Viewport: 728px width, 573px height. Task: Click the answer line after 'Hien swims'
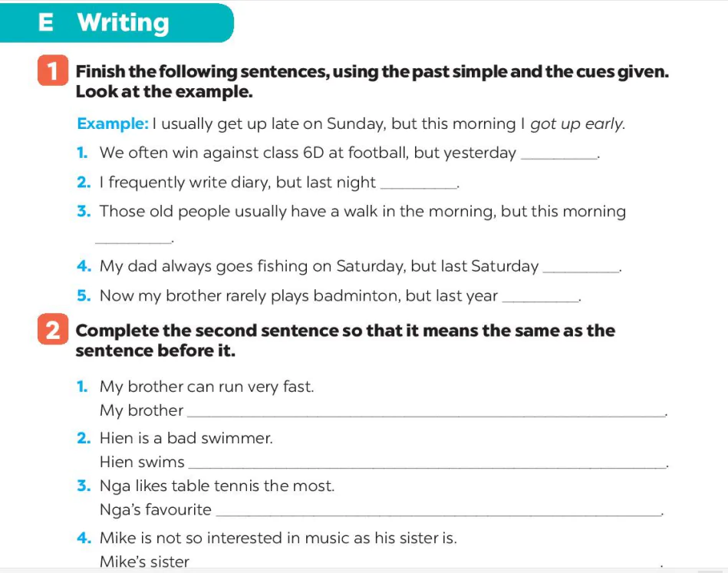(427, 466)
